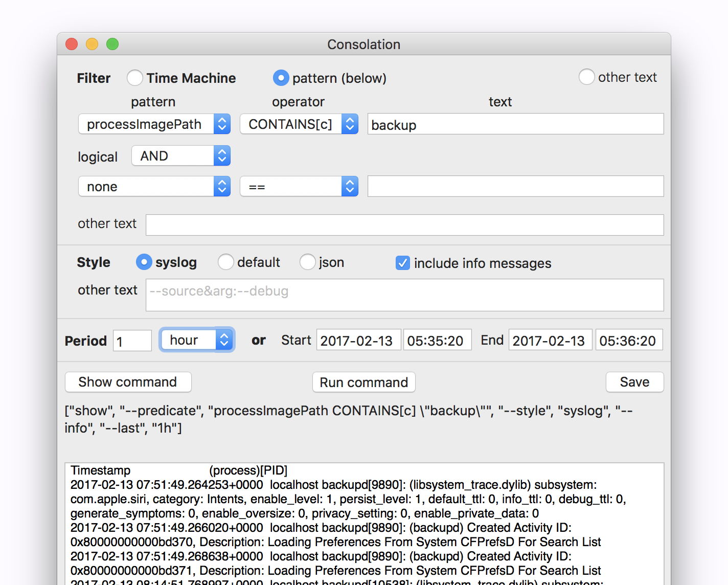
Task: Open the CONTAINS[c] operator dropdown
Action: (349, 124)
